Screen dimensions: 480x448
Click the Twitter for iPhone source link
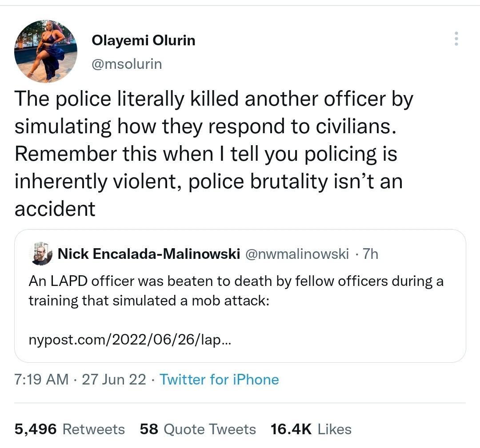220,380
